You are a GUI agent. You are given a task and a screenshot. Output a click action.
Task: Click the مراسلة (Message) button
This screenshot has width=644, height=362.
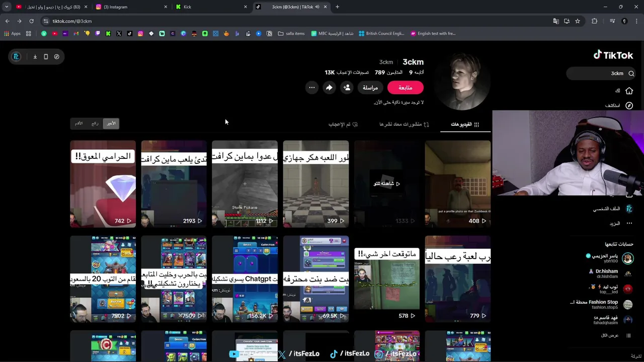click(x=370, y=87)
